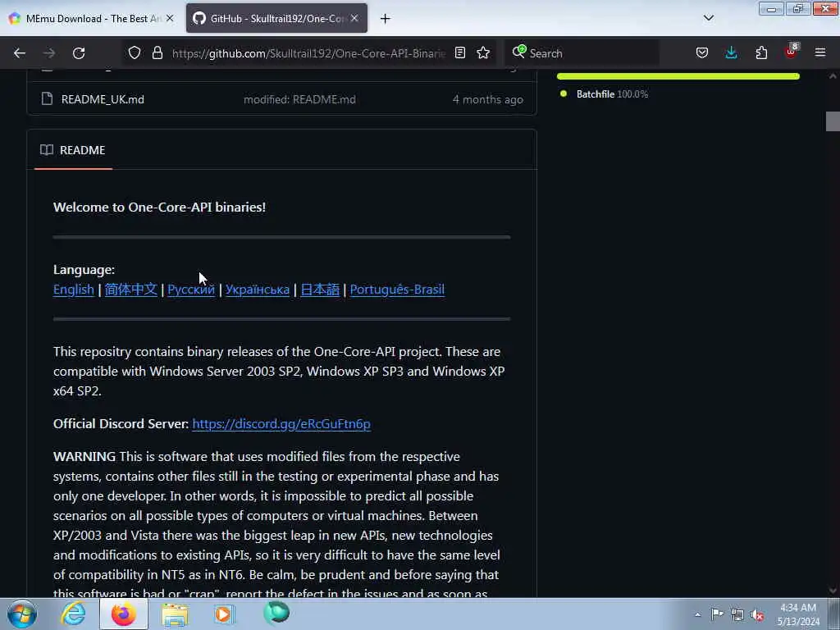Open the extensions puzzle icon

pos(761,52)
